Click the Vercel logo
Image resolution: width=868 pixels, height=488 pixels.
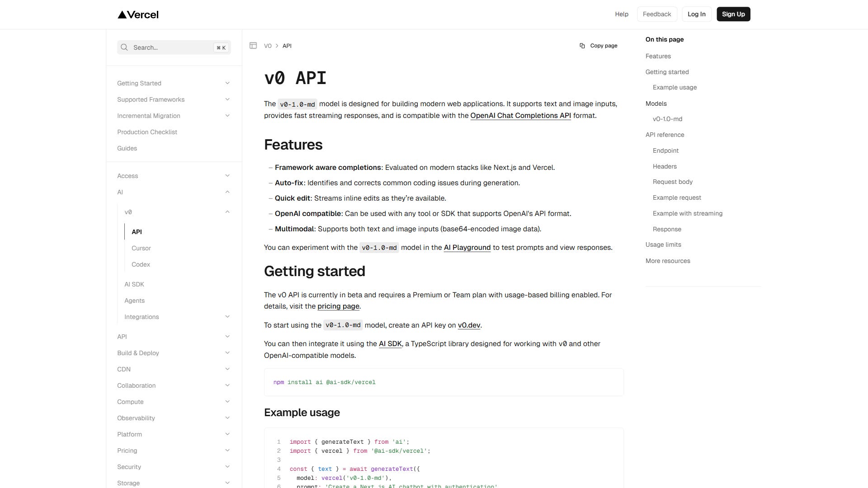(x=138, y=14)
